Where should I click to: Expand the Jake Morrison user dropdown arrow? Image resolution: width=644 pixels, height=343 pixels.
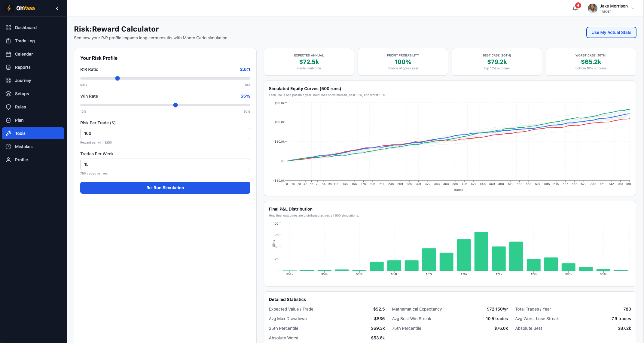click(x=633, y=8)
